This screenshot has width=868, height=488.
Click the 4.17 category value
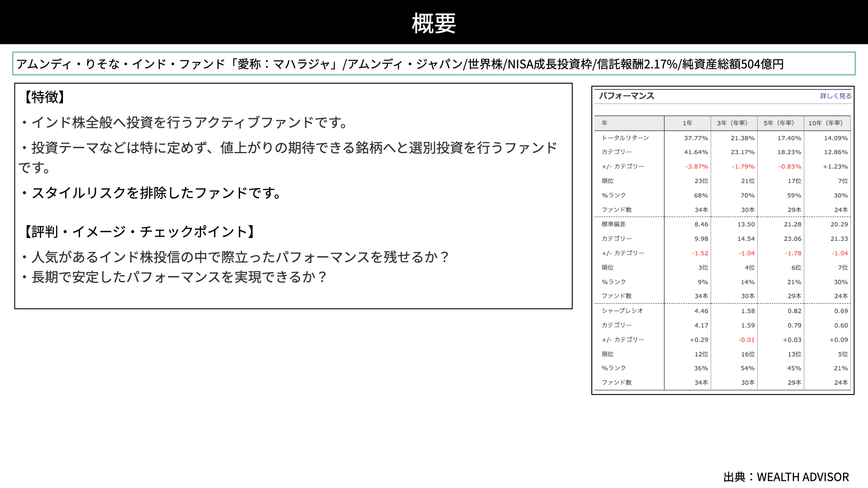(x=701, y=325)
